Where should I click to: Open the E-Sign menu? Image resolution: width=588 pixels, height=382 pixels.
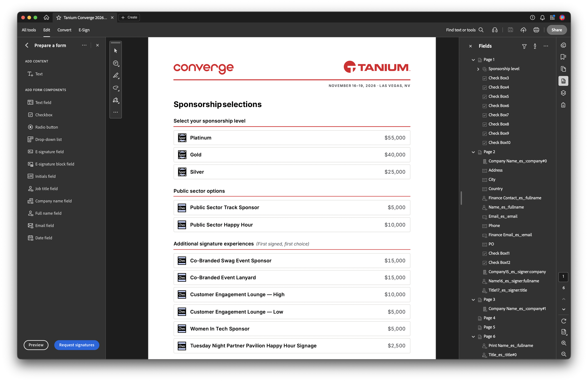tap(84, 30)
